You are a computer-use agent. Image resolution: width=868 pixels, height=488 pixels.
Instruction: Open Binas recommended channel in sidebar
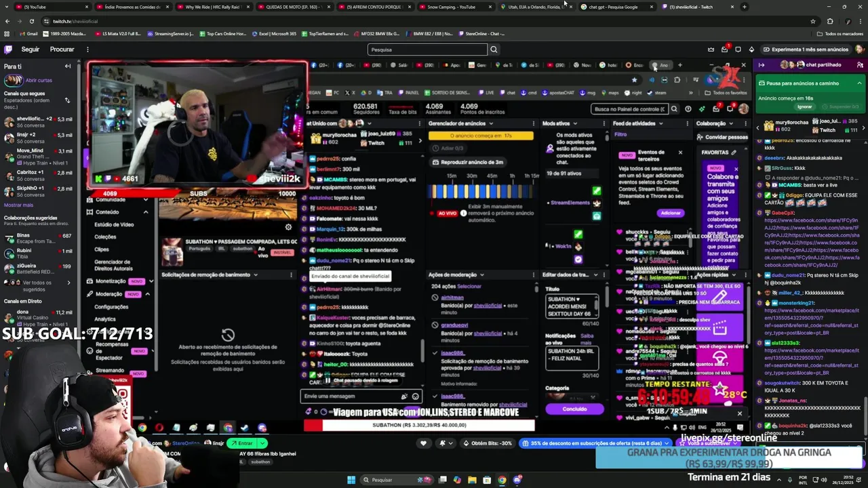[x=37, y=239]
